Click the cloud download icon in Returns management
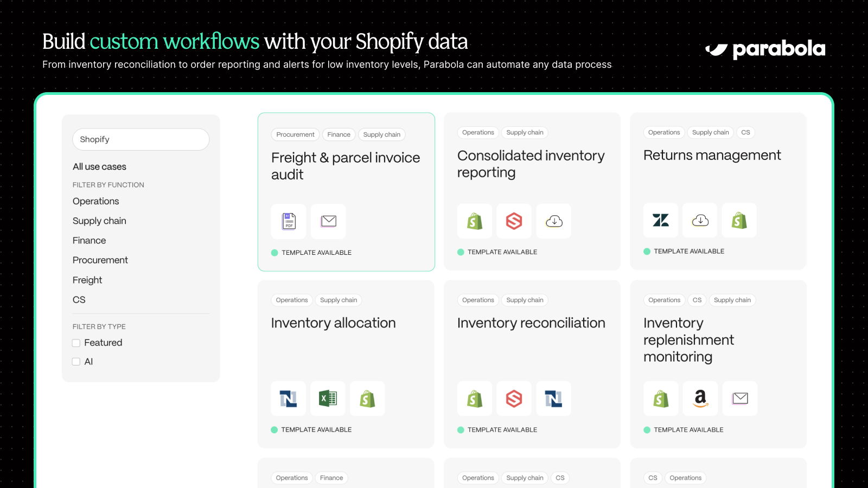The height and width of the screenshot is (488, 868). tap(700, 220)
